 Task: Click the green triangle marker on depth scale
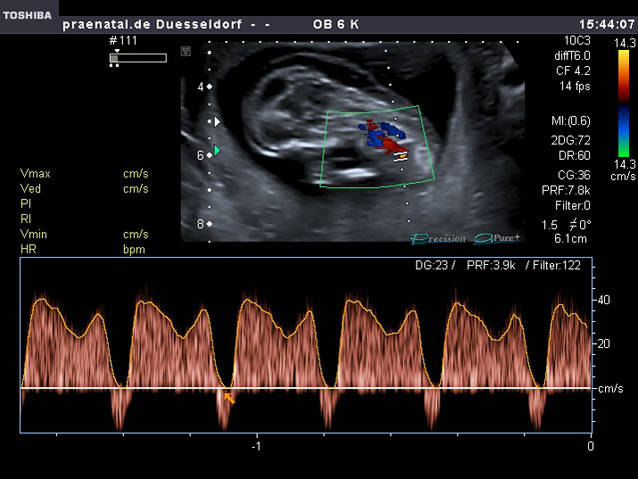click(217, 151)
